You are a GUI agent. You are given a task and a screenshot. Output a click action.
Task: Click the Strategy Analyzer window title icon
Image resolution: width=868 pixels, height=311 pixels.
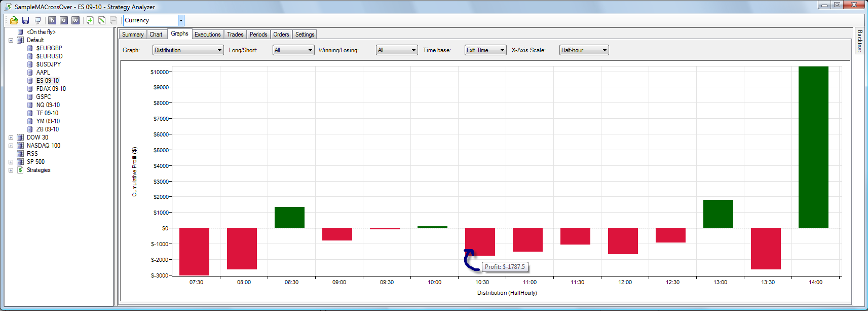(x=8, y=7)
